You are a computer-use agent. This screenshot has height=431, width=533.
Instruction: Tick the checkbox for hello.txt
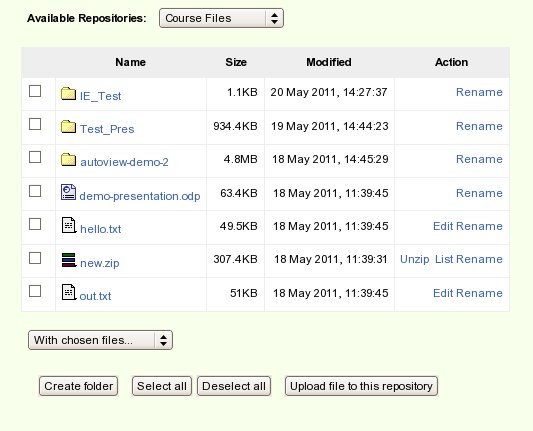click(x=35, y=224)
